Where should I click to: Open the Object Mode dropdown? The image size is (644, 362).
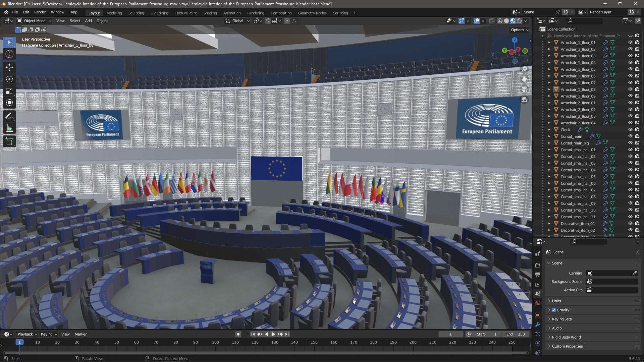coord(34,21)
